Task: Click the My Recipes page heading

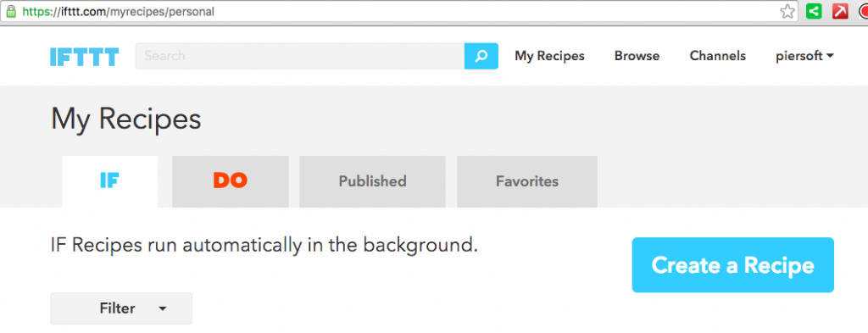Action: 126,119
